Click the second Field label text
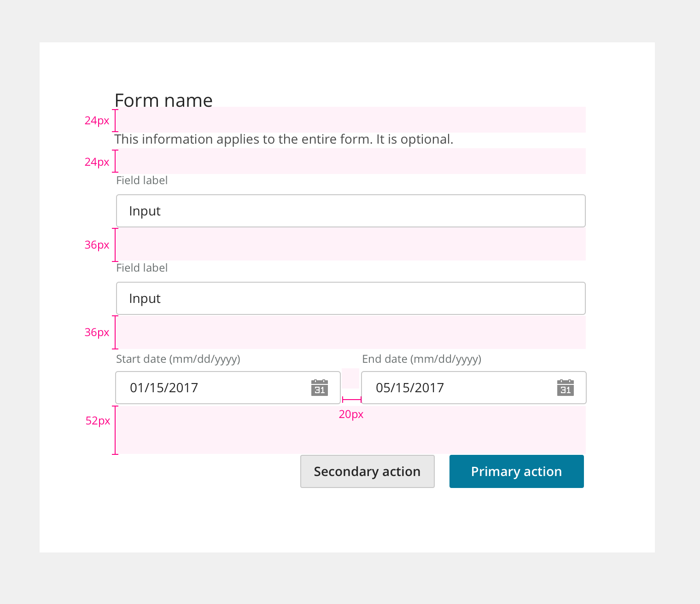 pyautogui.click(x=142, y=268)
